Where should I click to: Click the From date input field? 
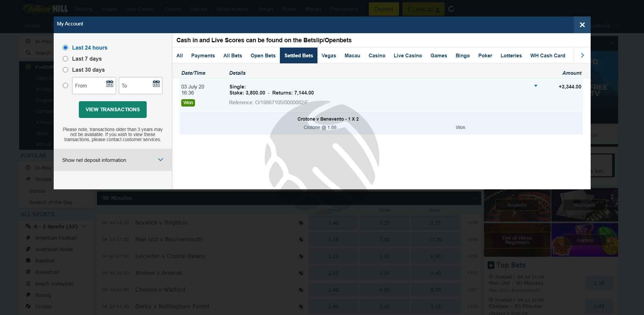(94, 85)
